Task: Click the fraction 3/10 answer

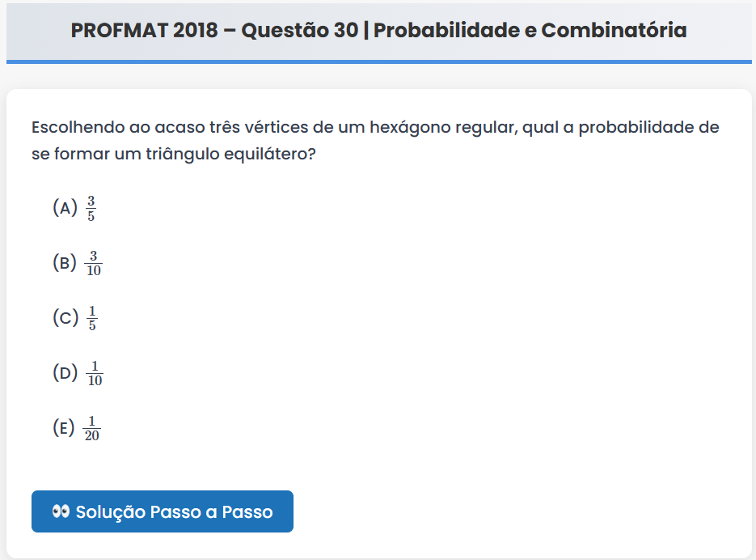Action: point(94,263)
